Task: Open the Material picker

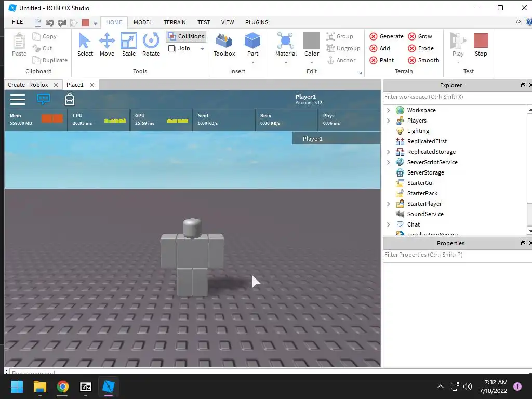Action: tap(286, 44)
